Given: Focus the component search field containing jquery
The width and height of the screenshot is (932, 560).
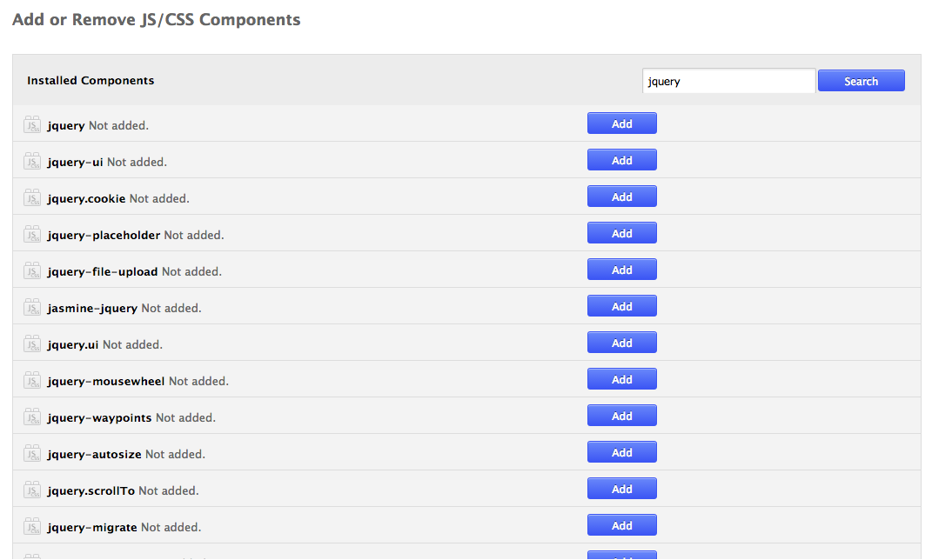Looking at the screenshot, I should coord(727,81).
